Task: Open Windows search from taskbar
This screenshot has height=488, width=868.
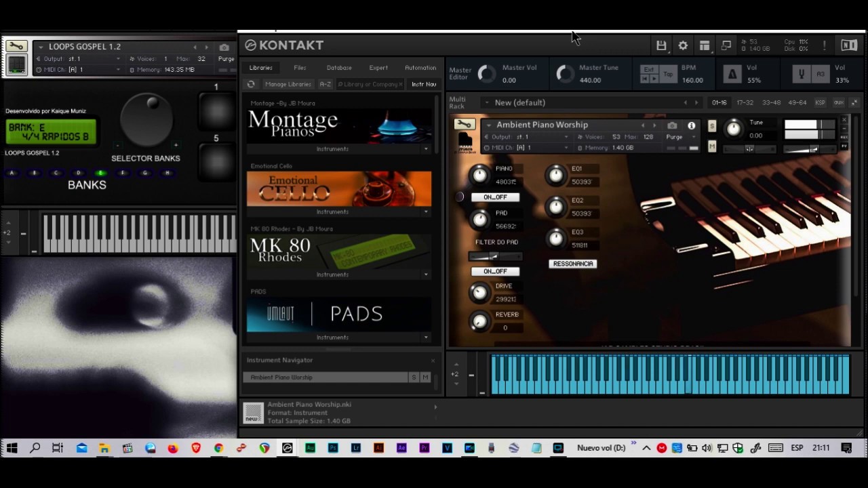Action: (35, 447)
